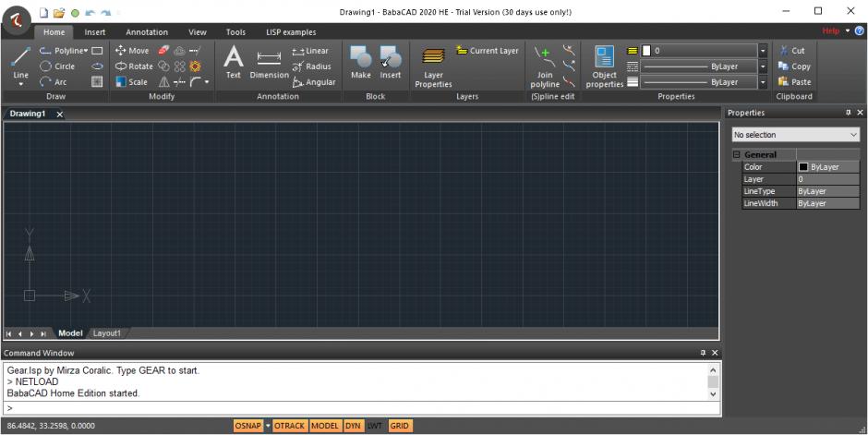
Task: Choose the Scale tool
Action: pyautogui.click(x=131, y=82)
